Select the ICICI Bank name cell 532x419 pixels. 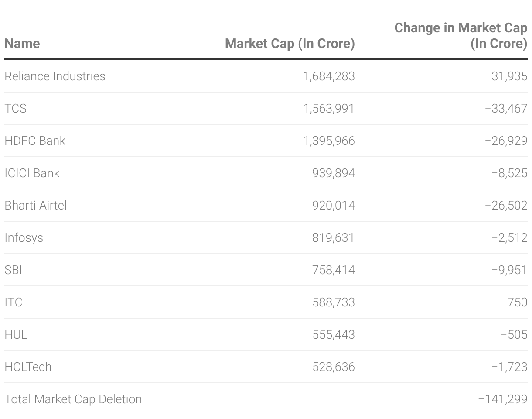coord(32,173)
